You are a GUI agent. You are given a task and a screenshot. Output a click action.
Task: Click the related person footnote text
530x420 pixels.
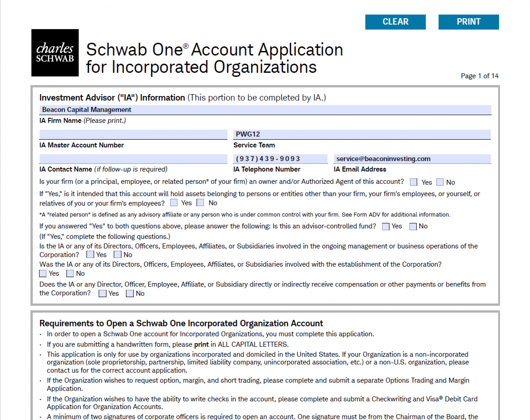(x=245, y=215)
